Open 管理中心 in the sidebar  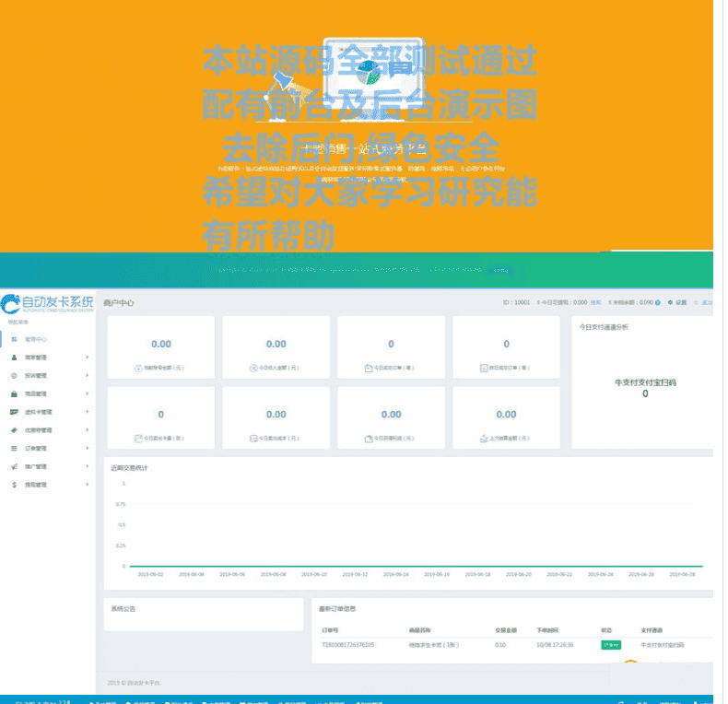click(35, 339)
